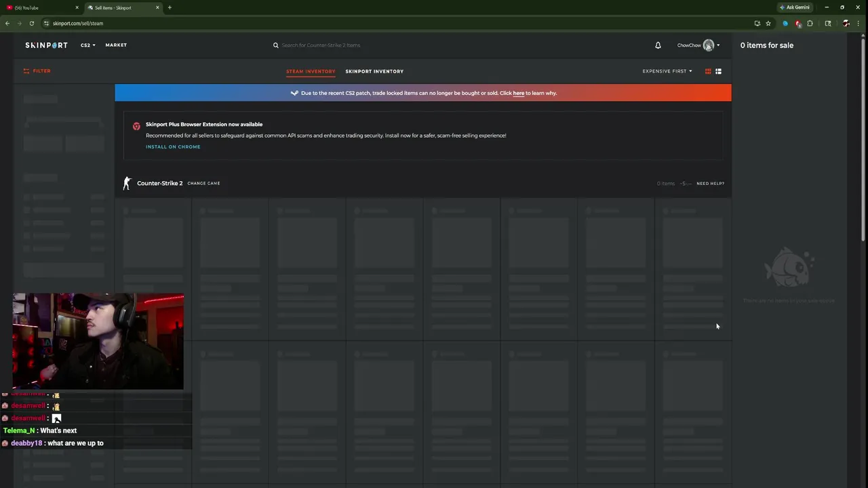Image resolution: width=868 pixels, height=488 pixels.
Task: Click the Filter sliders icon
Action: (26, 71)
